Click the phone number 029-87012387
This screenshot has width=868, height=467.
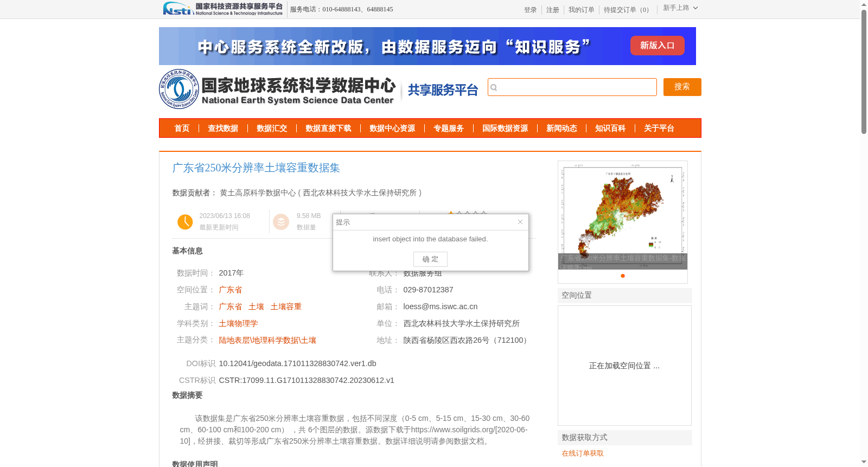(x=428, y=290)
